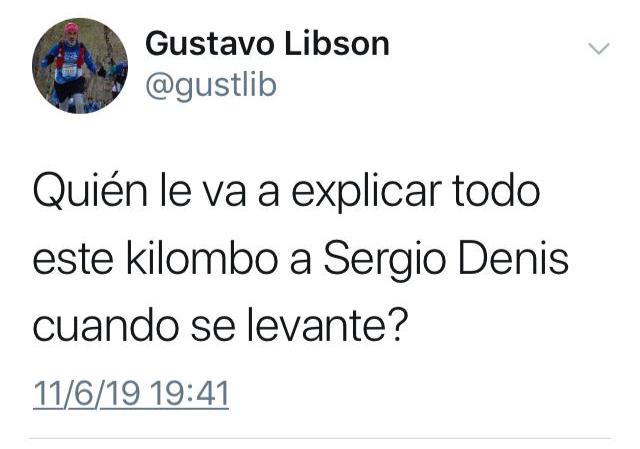Image resolution: width=640 pixels, height=449 pixels.
Task: Click the divider line below the timestamp
Action: (x=320, y=439)
